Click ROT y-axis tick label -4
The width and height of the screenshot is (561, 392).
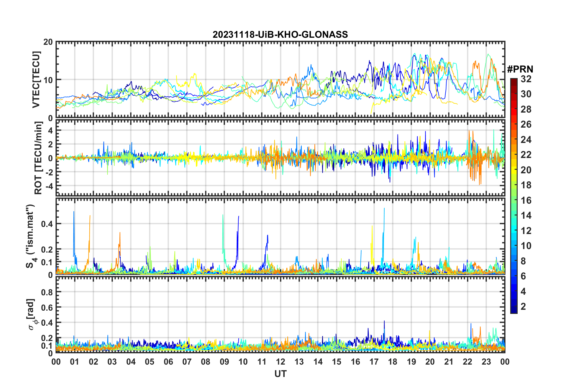click(49, 186)
